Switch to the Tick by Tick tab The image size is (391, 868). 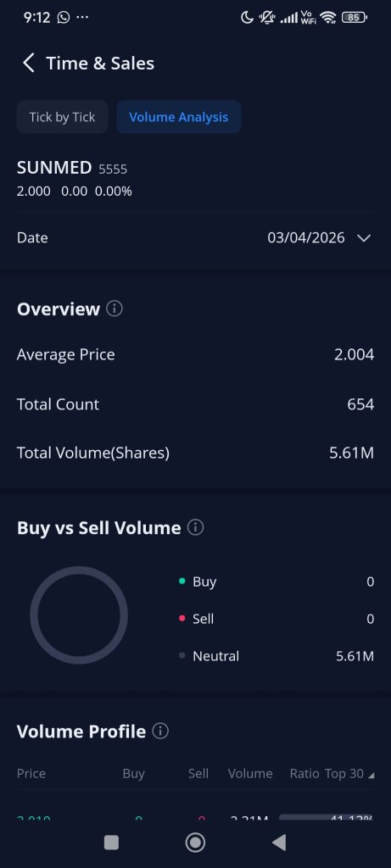62,117
